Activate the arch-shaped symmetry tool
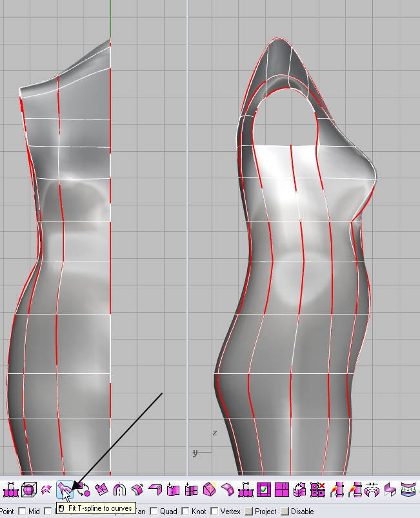Image resolution: width=420 pixels, height=518 pixels. point(119,490)
